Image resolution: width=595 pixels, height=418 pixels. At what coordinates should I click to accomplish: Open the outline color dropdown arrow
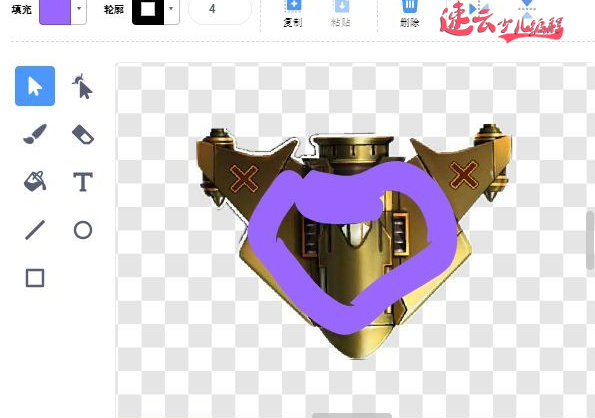171,9
